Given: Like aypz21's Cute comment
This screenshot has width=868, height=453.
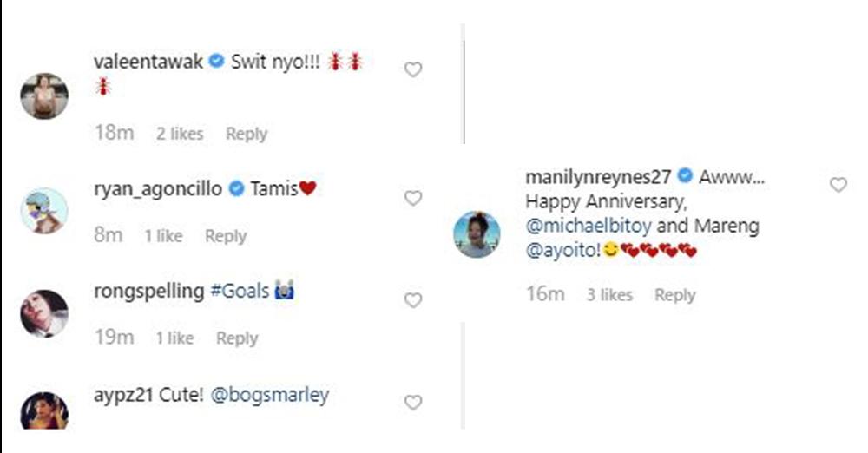Looking at the screenshot, I should coord(413,402).
